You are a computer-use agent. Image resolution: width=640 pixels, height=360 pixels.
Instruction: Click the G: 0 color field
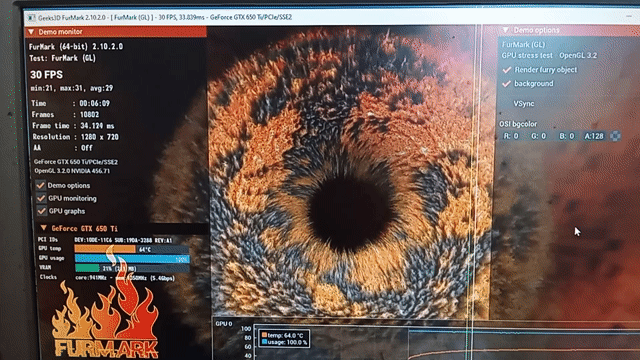coord(539,136)
